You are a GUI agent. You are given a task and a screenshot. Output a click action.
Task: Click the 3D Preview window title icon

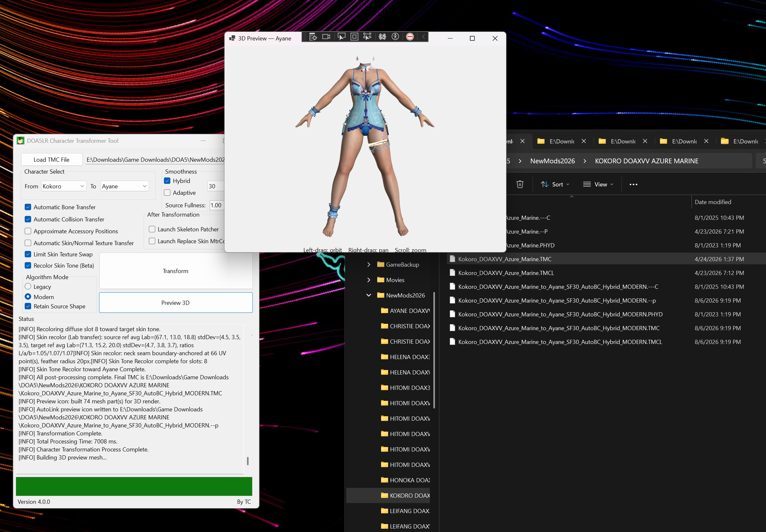point(232,38)
